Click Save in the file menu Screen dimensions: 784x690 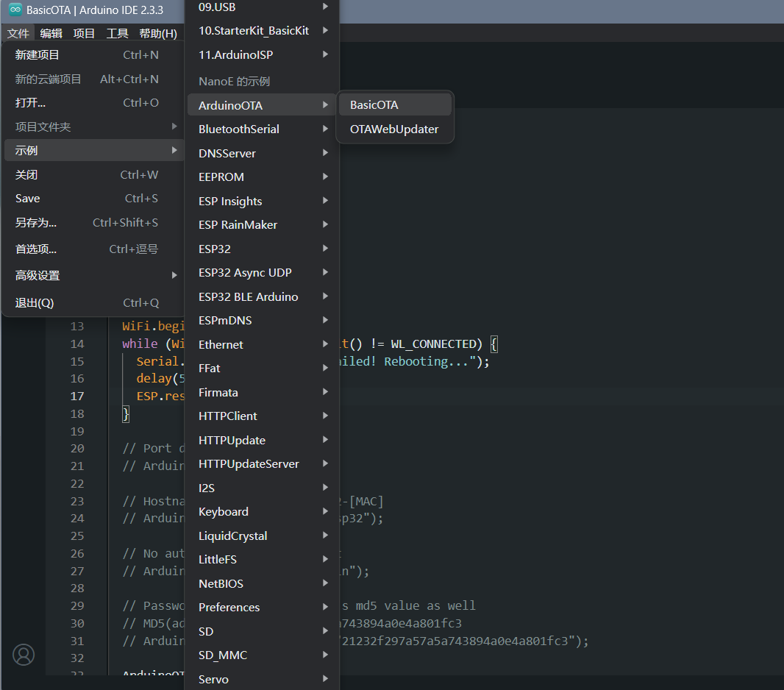point(93,199)
